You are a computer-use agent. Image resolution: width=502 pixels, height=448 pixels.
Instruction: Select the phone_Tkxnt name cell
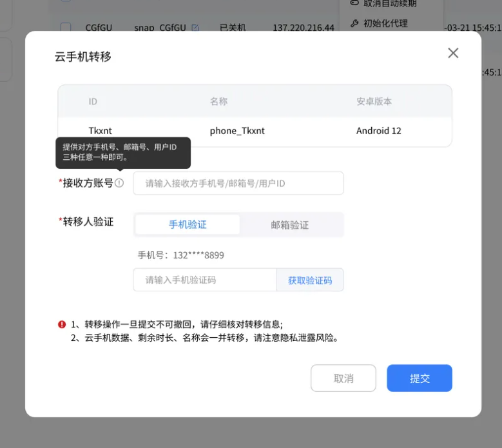pos(237,131)
